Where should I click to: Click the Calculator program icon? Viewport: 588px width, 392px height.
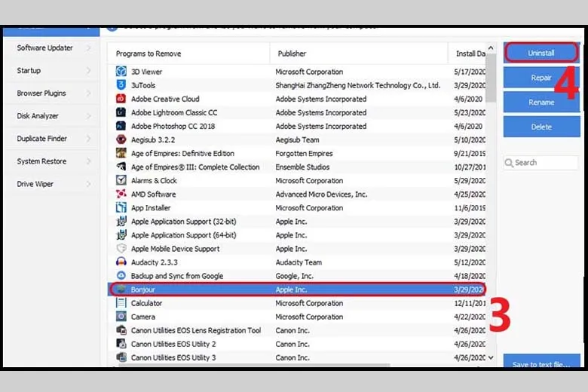coord(121,302)
